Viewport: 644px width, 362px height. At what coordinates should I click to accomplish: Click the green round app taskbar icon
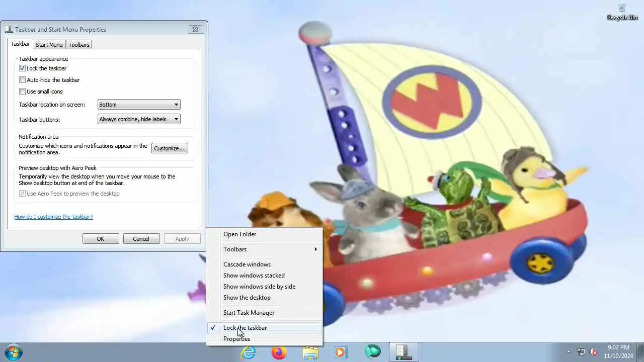tap(372, 352)
